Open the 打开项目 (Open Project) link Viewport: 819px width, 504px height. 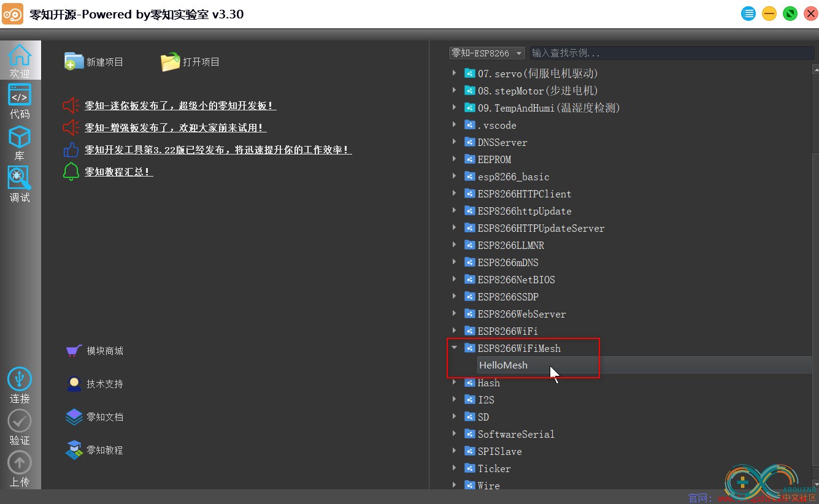[x=201, y=62]
